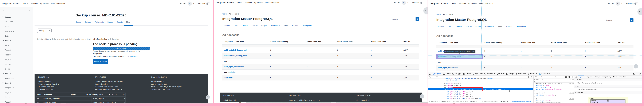Open block drawer chevron on page with DevTools
Image resolution: width=644 pixels, height=106 pixels.
point(640,12)
